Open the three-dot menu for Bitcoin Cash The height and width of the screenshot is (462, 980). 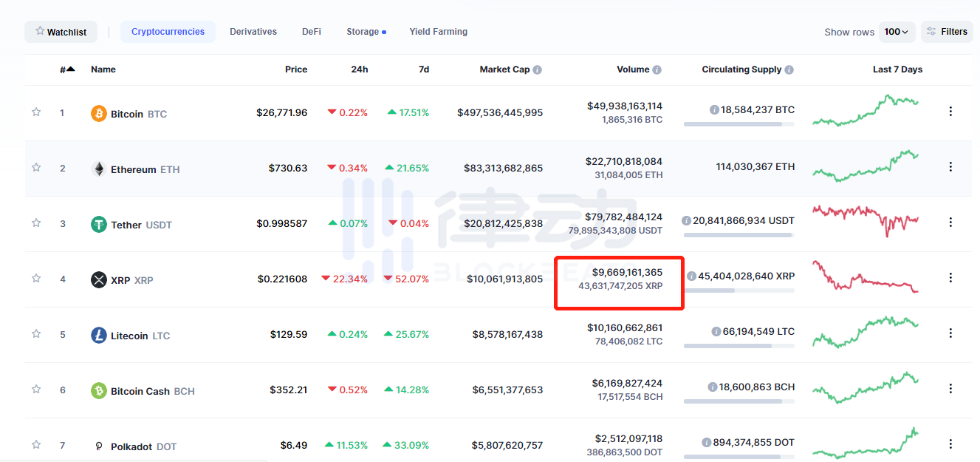(950, 389)
